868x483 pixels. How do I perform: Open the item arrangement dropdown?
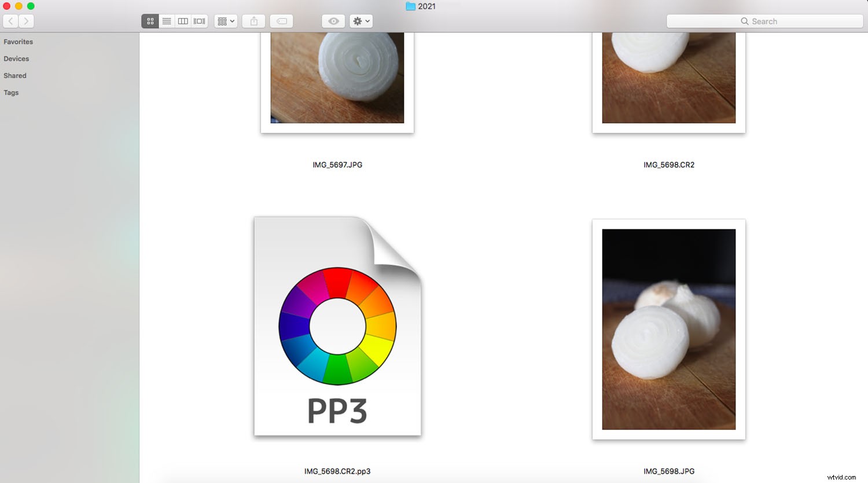(226, 21)
